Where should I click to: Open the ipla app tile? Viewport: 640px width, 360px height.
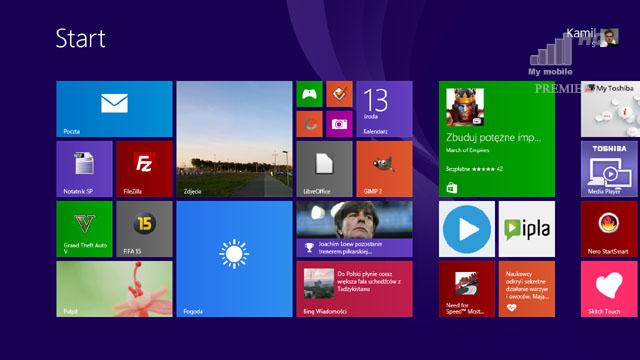(527, 229)
